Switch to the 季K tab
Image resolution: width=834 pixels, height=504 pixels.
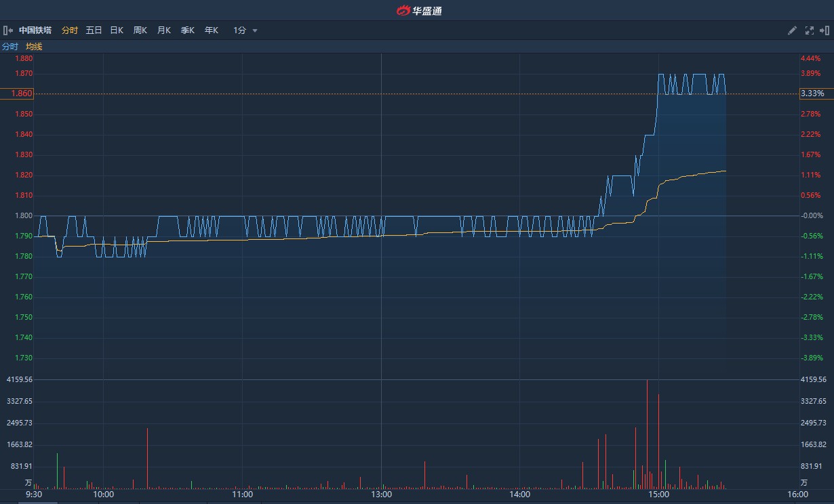coord(188,30)
